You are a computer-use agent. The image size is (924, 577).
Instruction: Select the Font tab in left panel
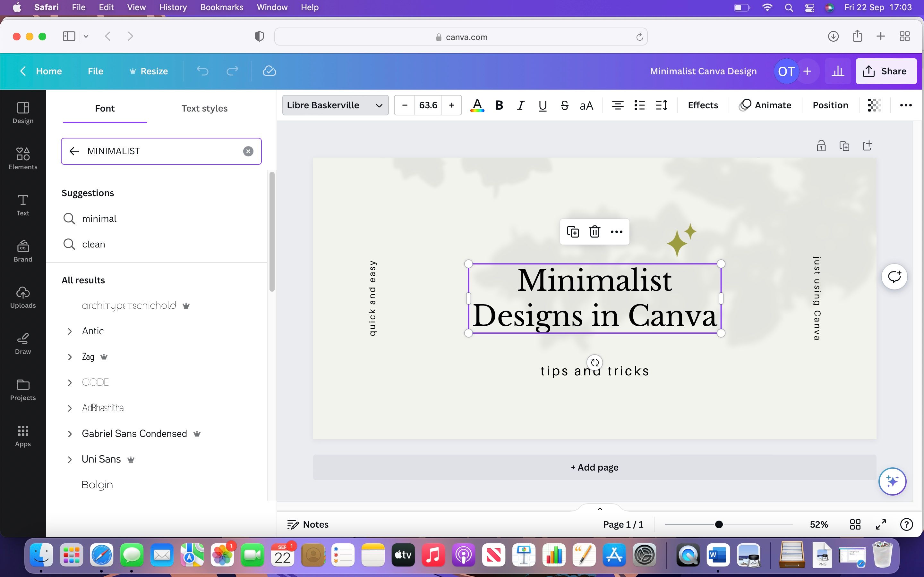[x=105, y=108]
